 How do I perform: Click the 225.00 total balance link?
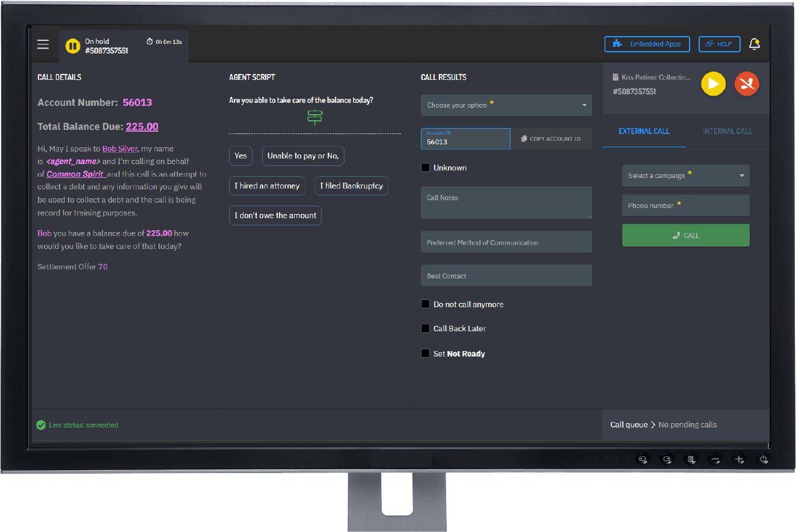pyautogui.click(x=142, y=126)
